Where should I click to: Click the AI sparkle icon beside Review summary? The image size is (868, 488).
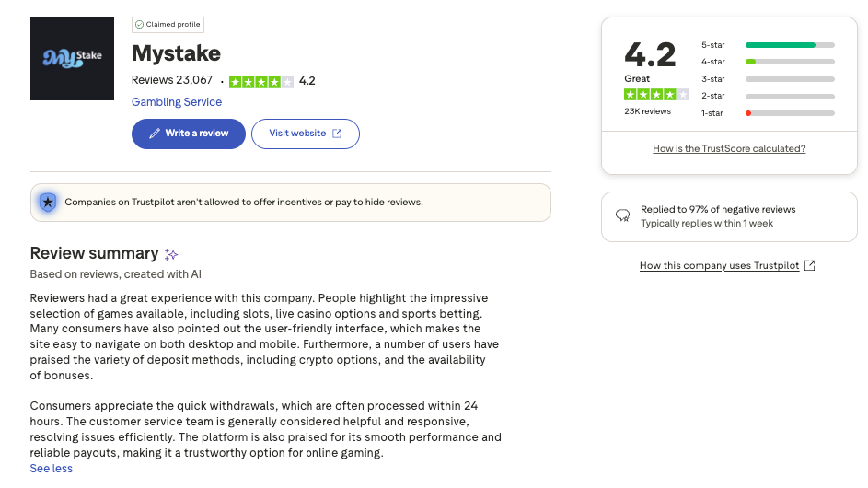point(171,254)
